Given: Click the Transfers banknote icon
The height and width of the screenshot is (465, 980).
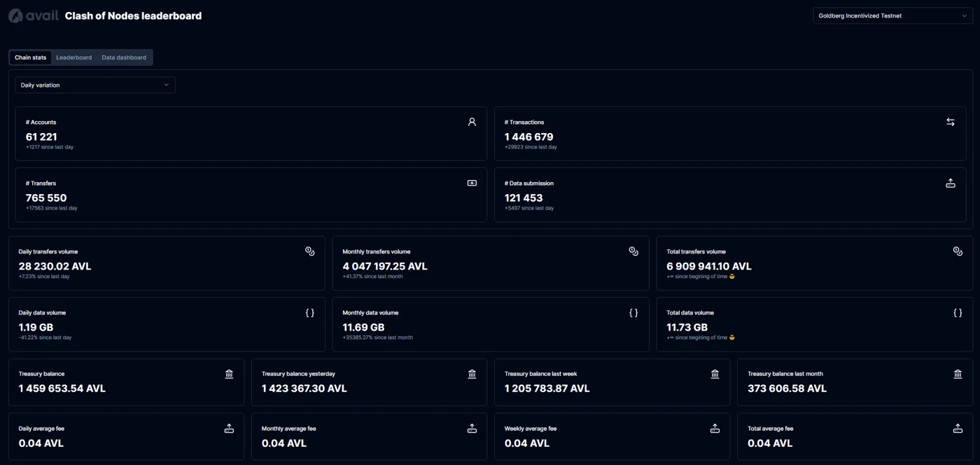Looking at the screenshot, I should point(472,183).
